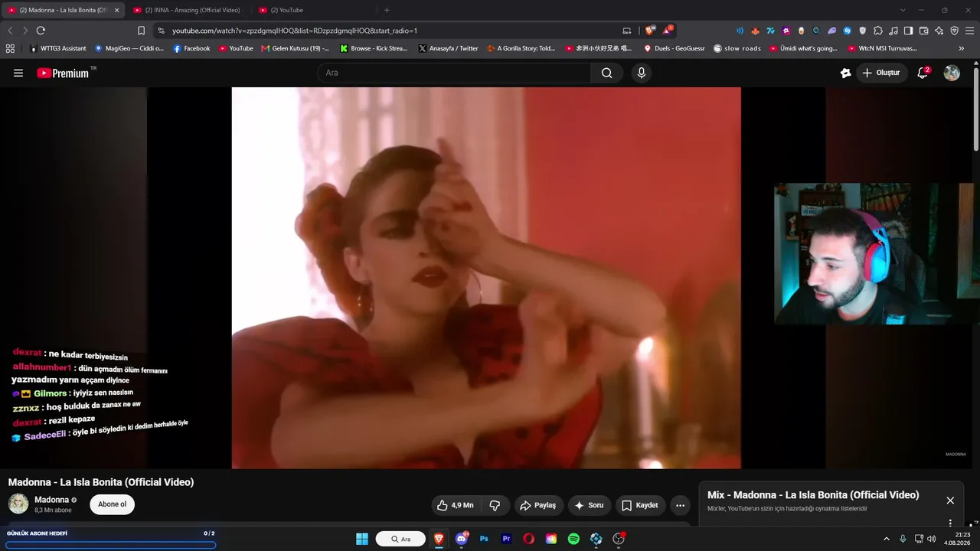Open the Duels - GeoGuessr bookmark
Viewport: 980px width, 551px height.
[674, 48]
